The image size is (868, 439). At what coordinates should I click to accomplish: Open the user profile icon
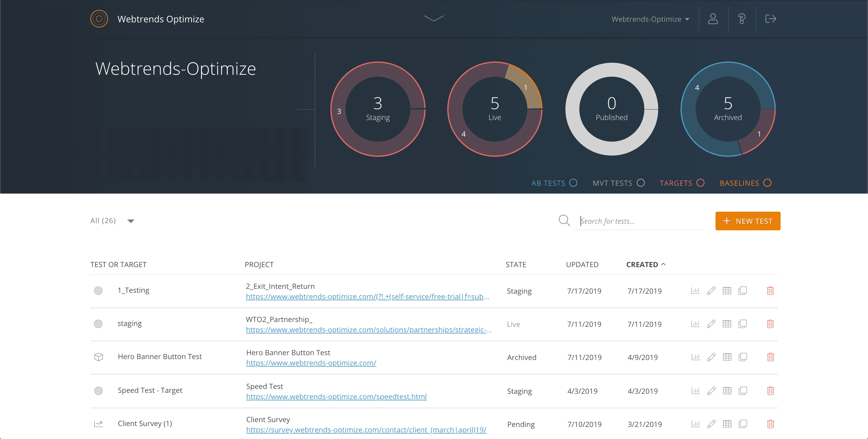click(714, 19)
